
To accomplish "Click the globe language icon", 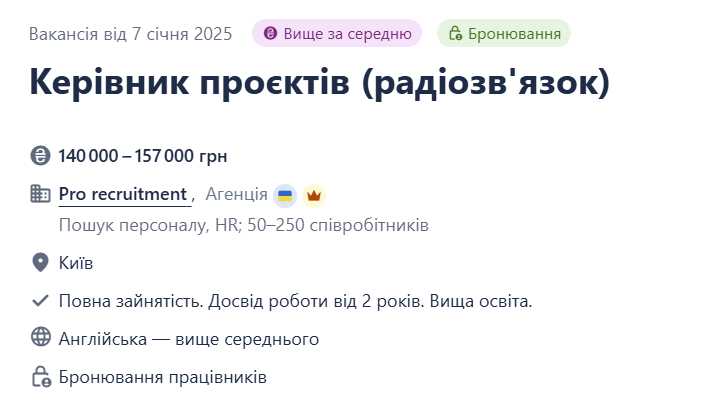I will click(x=41, y=338).
